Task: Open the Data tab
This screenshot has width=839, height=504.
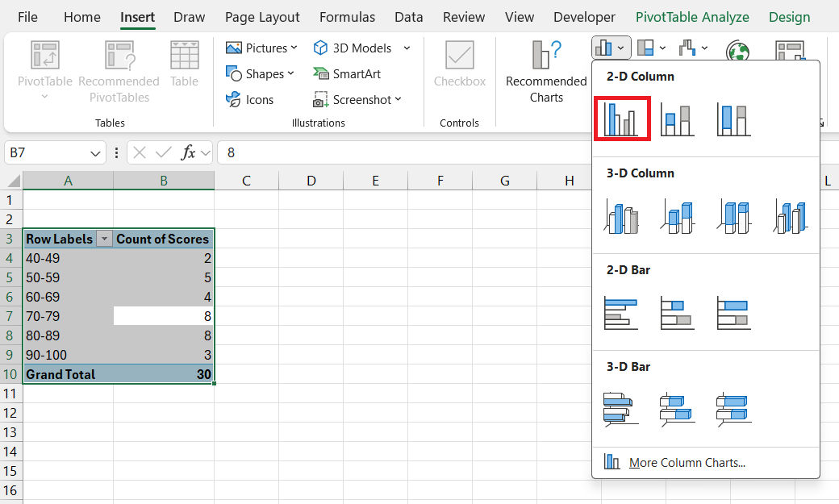Action: click(409, 17)
